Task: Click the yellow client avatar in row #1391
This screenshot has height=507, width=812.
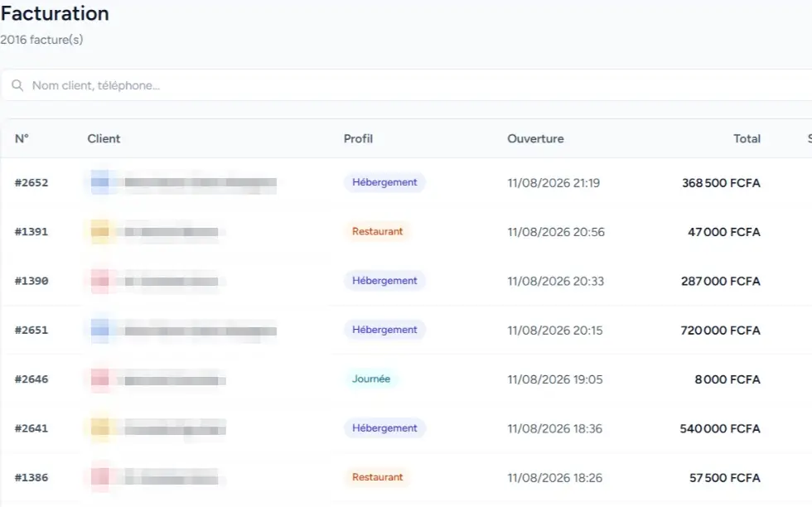Action: click(99, 231)
